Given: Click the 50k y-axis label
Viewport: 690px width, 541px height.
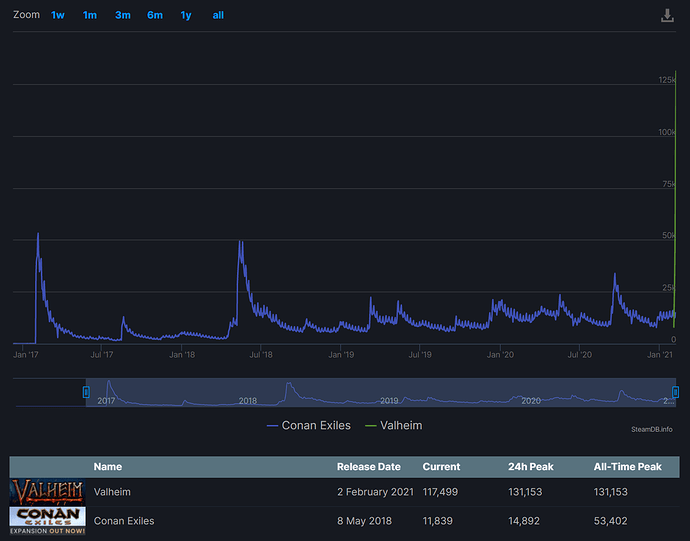Looking at the screenshot, I should click(668, 236).
